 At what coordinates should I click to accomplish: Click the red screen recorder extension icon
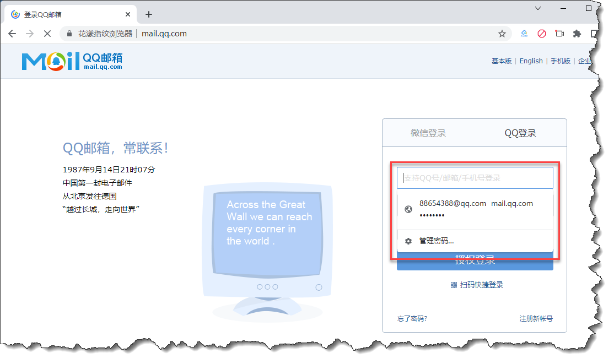coord(559,34)
